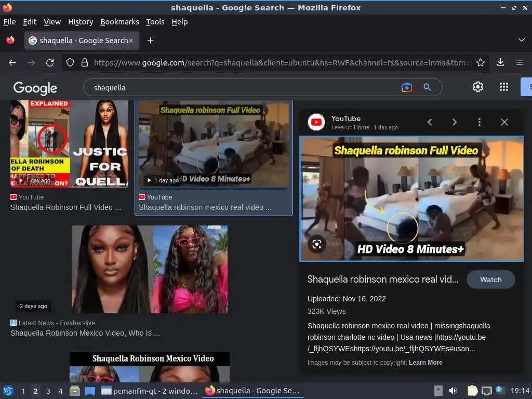The image size is (532, 399).
Task: Open Google quick settings gear
Action: pyautogui.click(x=478, y=87)
